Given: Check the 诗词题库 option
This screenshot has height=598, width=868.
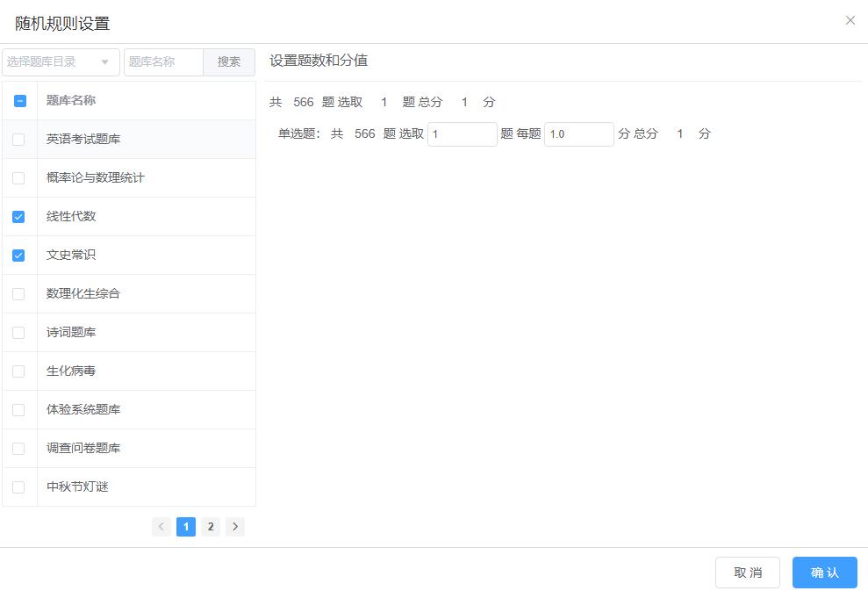Looking at the screenshot, I should (x=19, y=332).
